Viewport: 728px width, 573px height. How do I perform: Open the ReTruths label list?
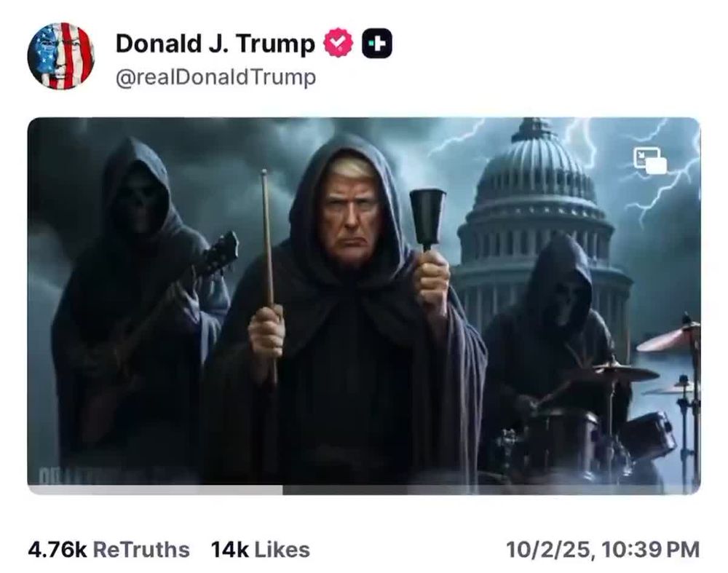point(142,550)
